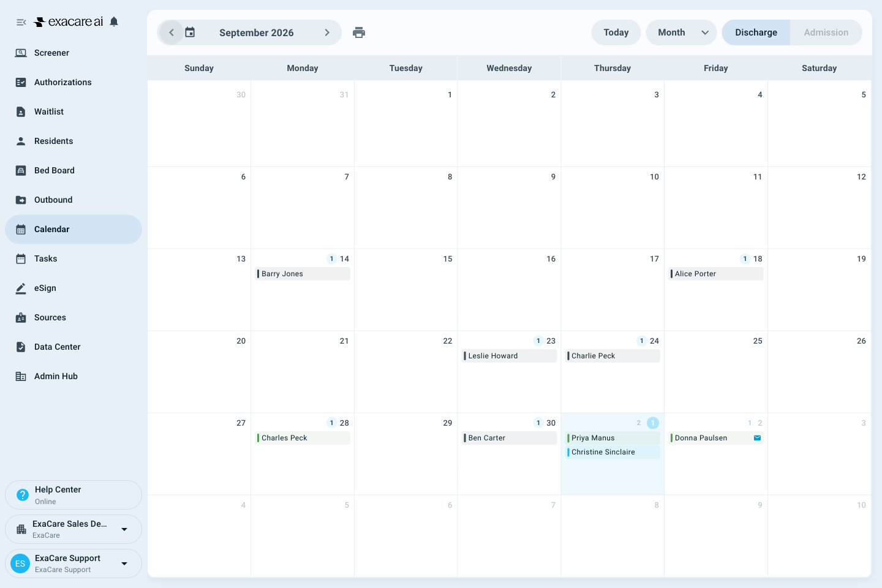Jump to Today
The image size is (882, 588).
(616, 32)
